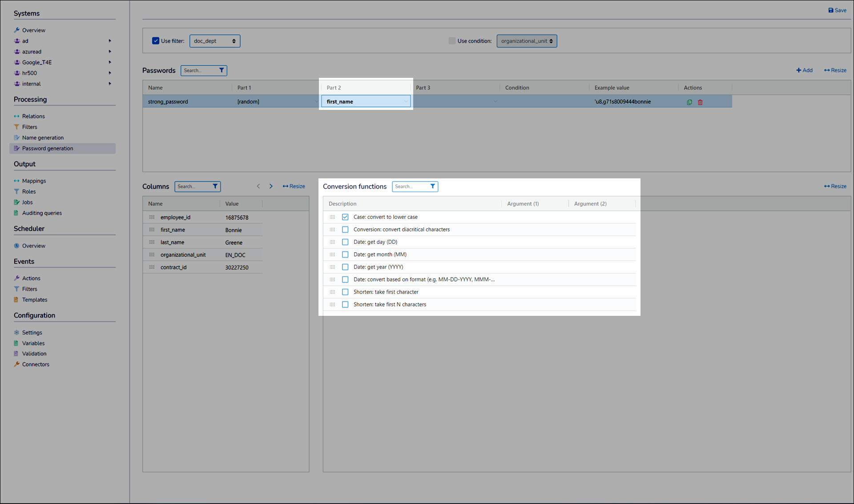Click the Save disk icon
The width and height of the screenshot is (854, 504).
point(830,10)
